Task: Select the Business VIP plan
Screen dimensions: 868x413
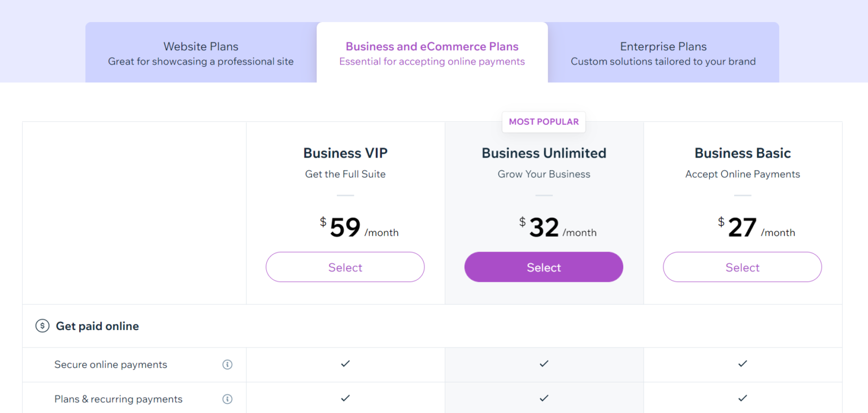Action: (345, 267)
